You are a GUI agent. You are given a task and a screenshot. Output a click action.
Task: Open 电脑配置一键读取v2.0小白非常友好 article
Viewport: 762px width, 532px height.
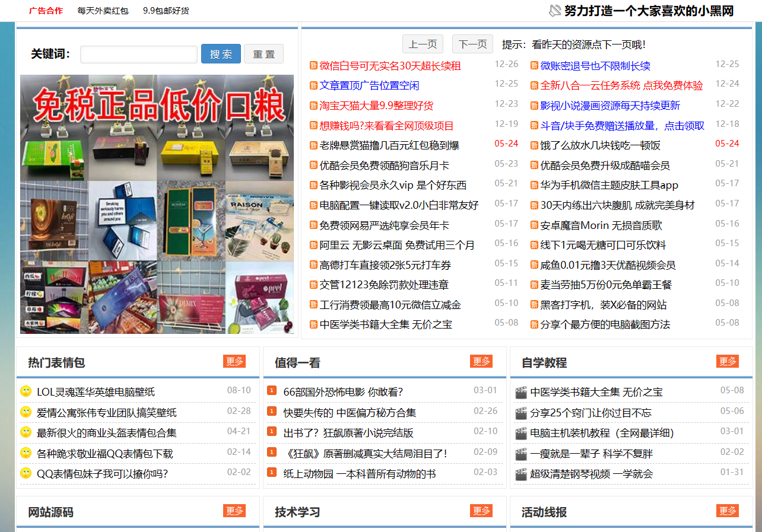pos(399,205)
